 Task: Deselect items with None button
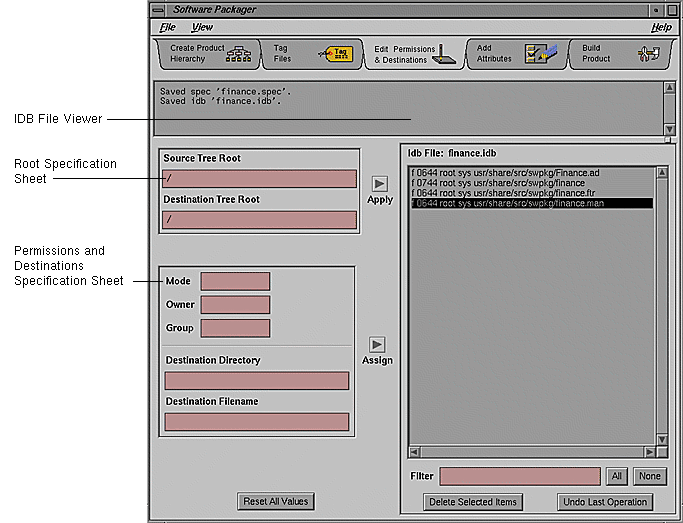649,476
